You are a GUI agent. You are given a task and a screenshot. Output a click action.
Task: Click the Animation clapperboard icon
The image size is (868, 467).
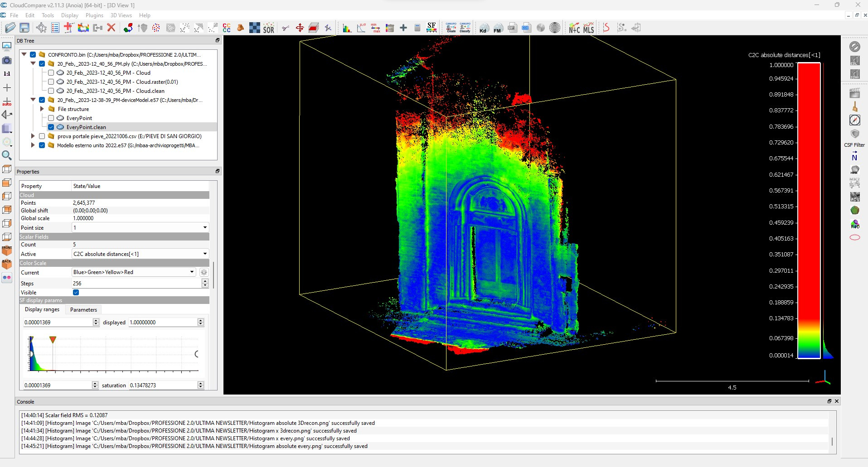(x=855, y=93)
